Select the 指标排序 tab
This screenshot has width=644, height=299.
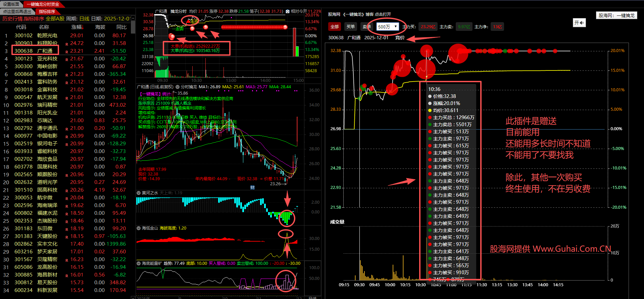pos(47,12)
